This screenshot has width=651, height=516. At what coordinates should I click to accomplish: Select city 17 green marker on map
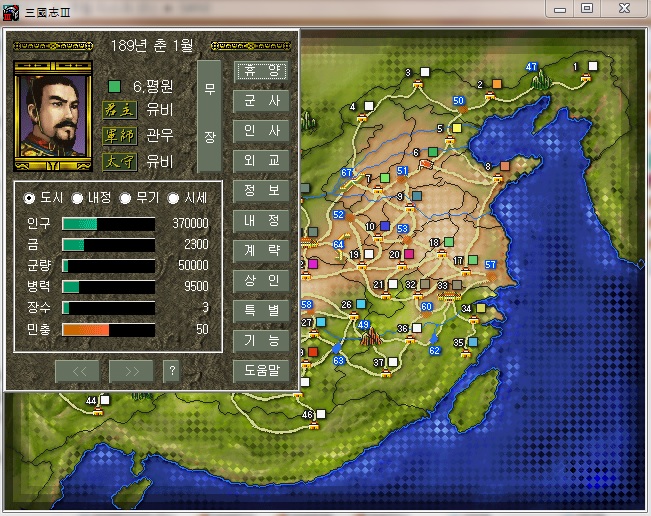(473, 260)
